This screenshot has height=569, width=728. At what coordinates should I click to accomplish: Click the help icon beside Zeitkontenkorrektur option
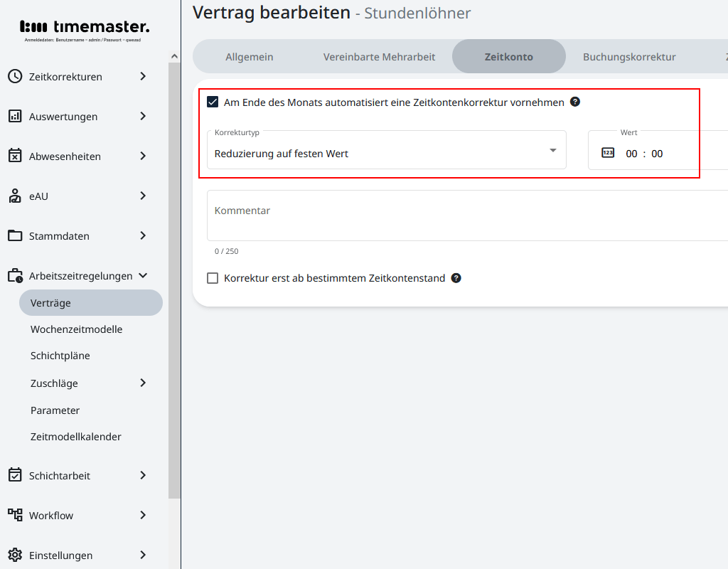point(574,102)
